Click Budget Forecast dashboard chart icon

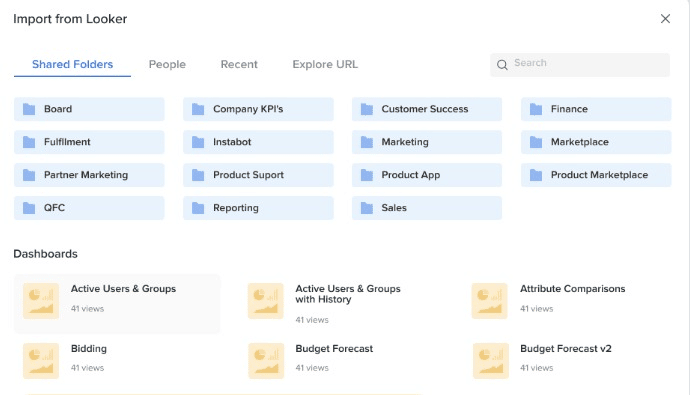[266, 361]
